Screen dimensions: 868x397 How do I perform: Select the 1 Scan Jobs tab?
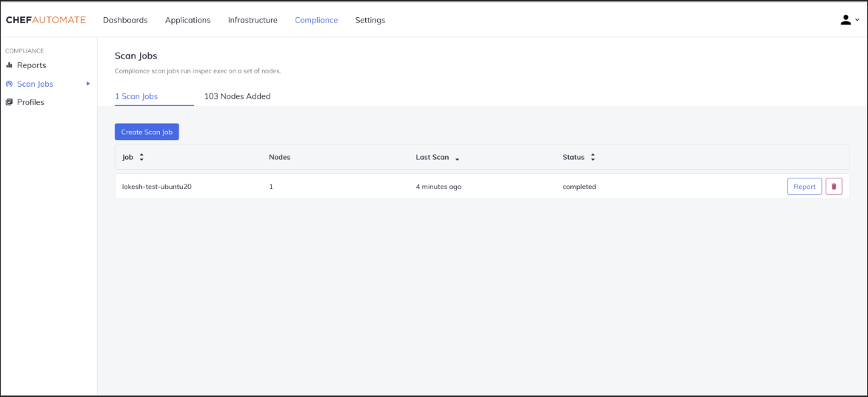(136, 96)
